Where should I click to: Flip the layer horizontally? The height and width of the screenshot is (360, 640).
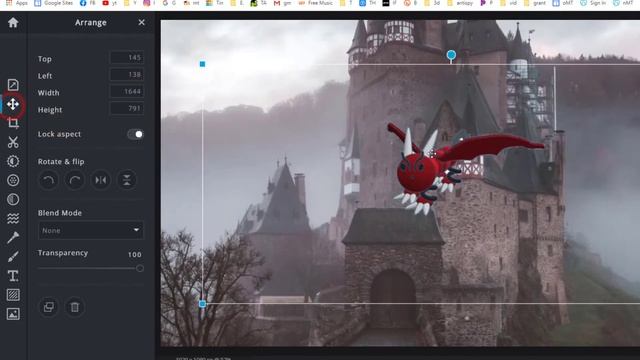(101, 180)
